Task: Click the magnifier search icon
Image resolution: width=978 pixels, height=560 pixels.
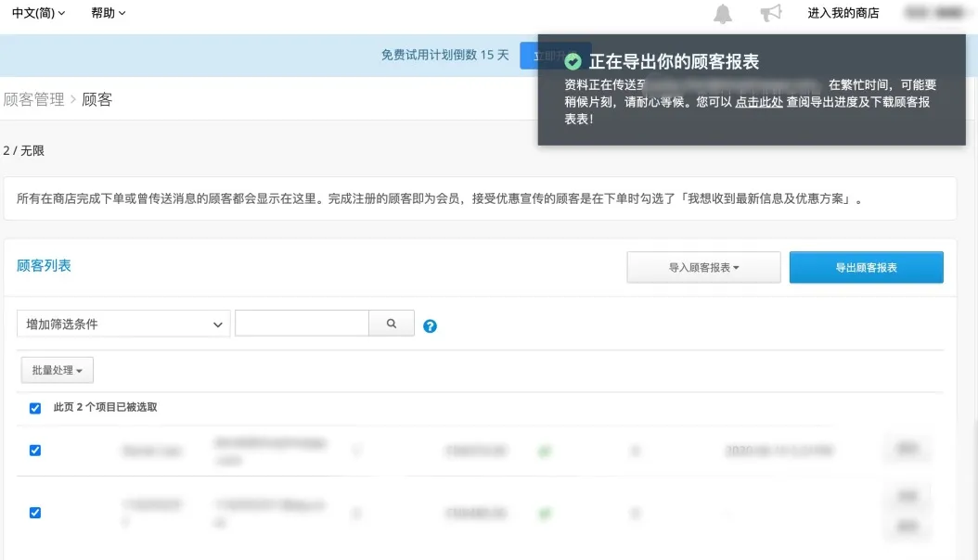Action: (x=391, y=323)
